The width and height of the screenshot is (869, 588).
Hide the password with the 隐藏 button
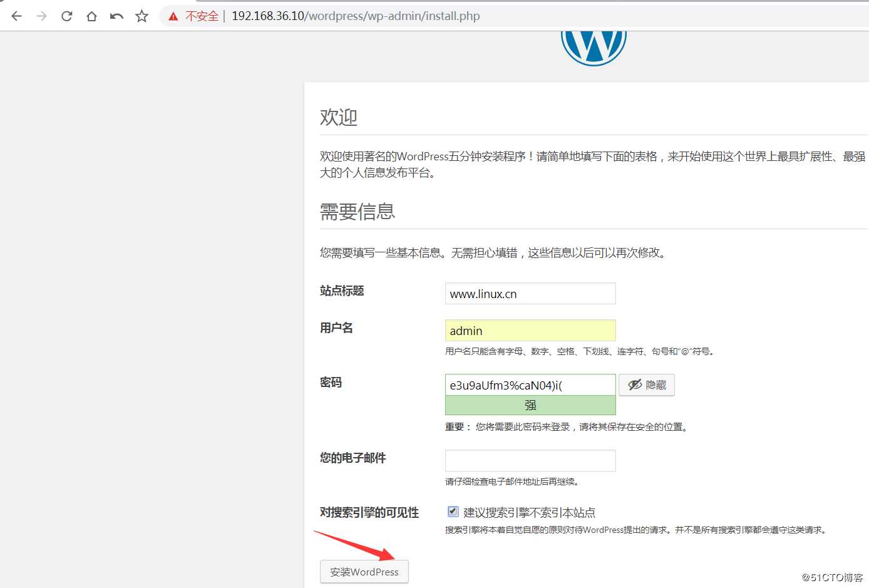(647, 385)
